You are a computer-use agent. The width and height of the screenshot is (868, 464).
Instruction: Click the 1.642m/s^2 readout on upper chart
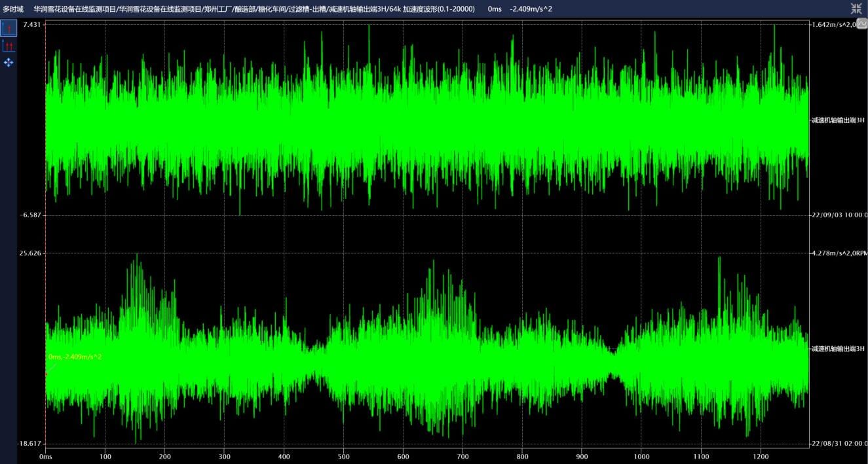pyautogui.click(x=833, y=24)
